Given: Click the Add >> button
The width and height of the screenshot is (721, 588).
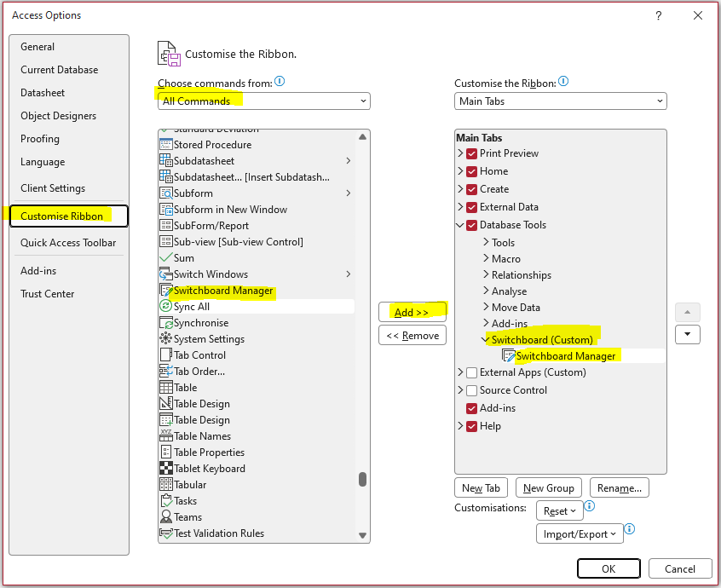Looking at the screenshot, I should pyautogui.click(x=412, y=312).
